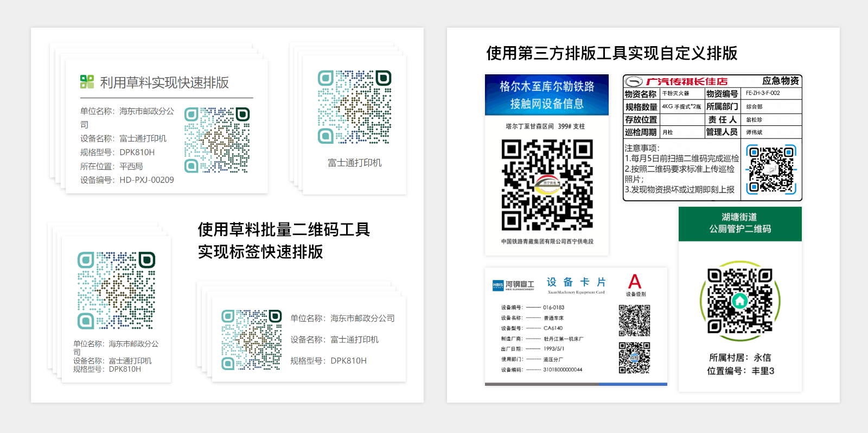The height and width of the screenshot is (433, 868).
Task: Click the QR code above 富士通打印机 caption card
Action: [x=355, y=107]
